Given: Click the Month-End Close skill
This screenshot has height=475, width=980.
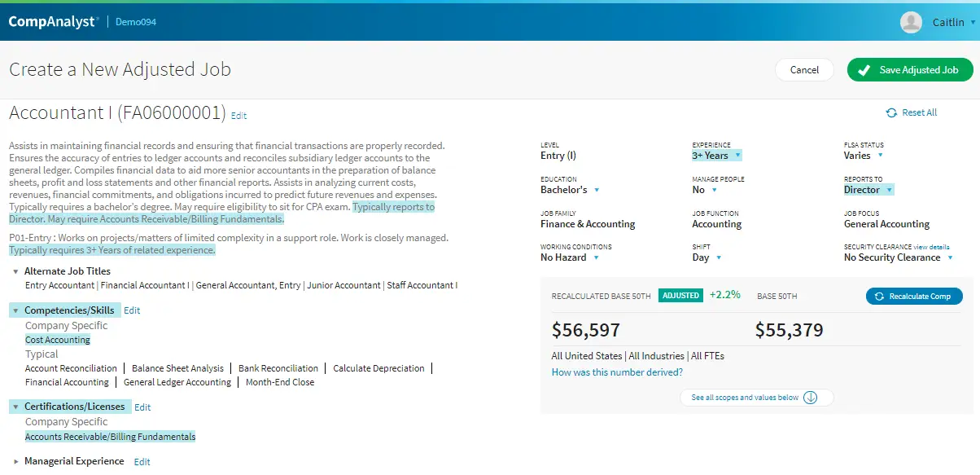Looking at the screenshot, I should pos(280,382).
